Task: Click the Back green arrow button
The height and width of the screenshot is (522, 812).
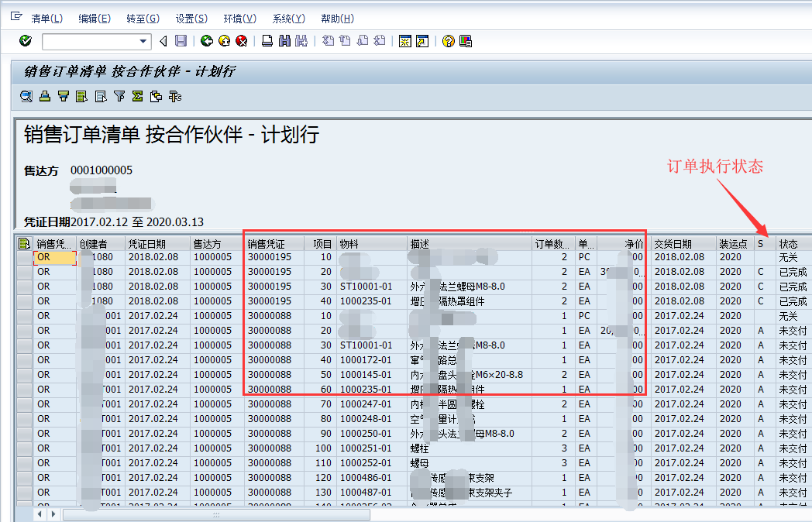Action: point(207,40)
